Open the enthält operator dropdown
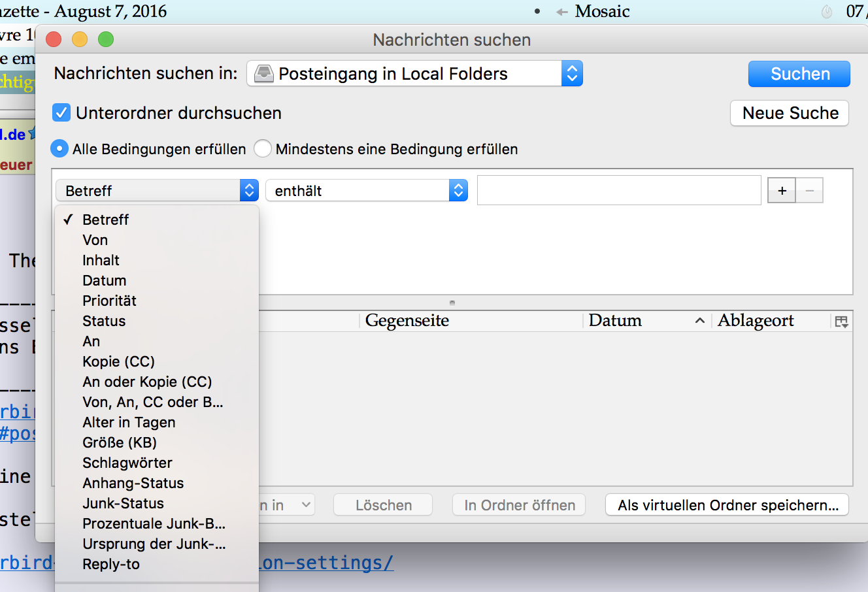This screenshot has height=592, width=868. pos(367,191)
